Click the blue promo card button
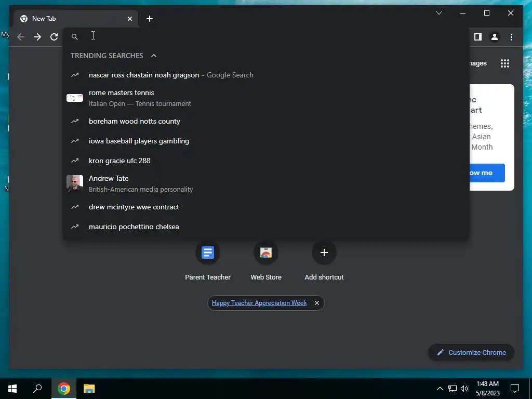Image resolution: width=532 pixels, height=399 pixels. pos(487,172)
